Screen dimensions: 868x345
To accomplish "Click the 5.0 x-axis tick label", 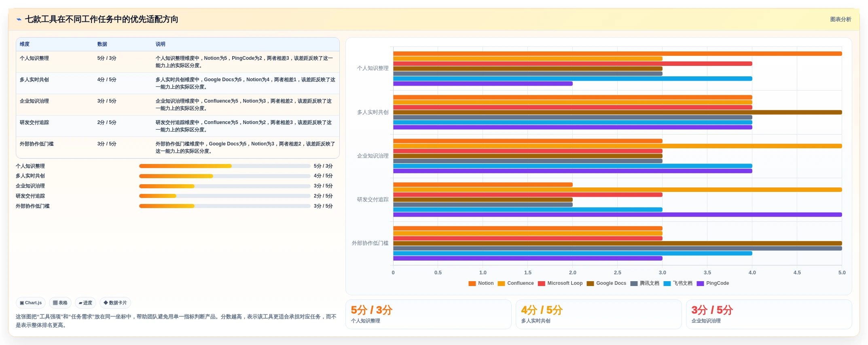I will pos(842,273).
